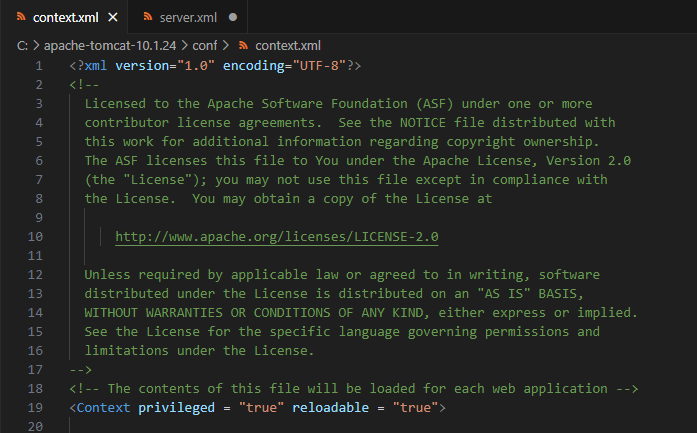Screen dimensions: 697x433
Task: Select the context.xml breadcrumb item
Action: tap(288, 45)
